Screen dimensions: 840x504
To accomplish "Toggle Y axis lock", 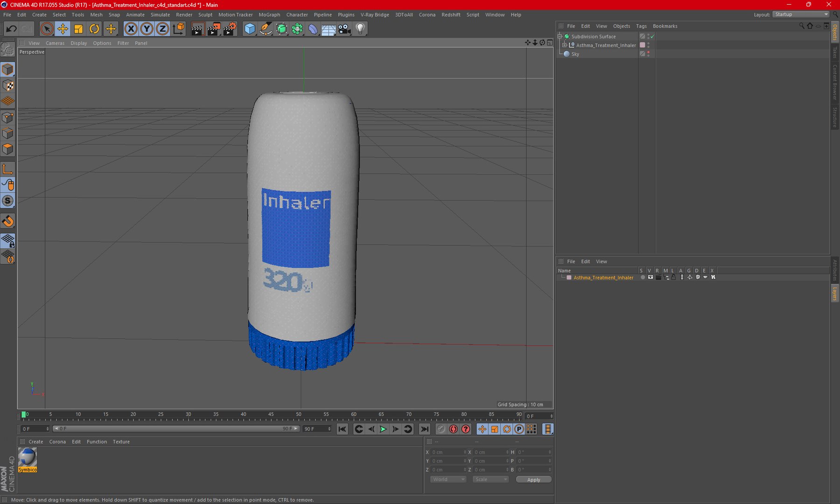I will pos(147,29).
